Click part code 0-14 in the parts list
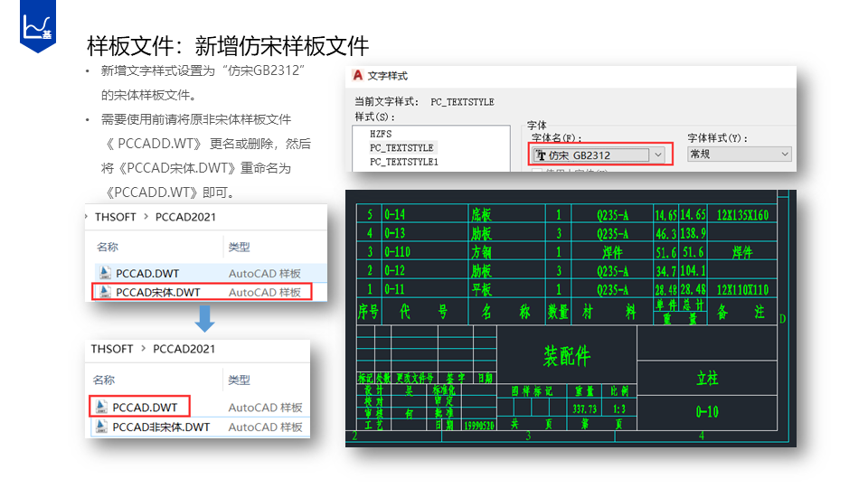This screenshot has height=488, width=868. [x=395, y=215]
